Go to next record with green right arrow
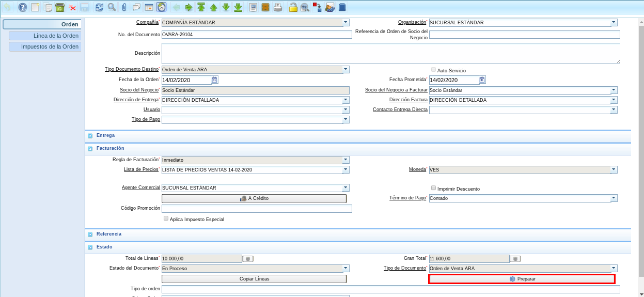 [189, 7]
